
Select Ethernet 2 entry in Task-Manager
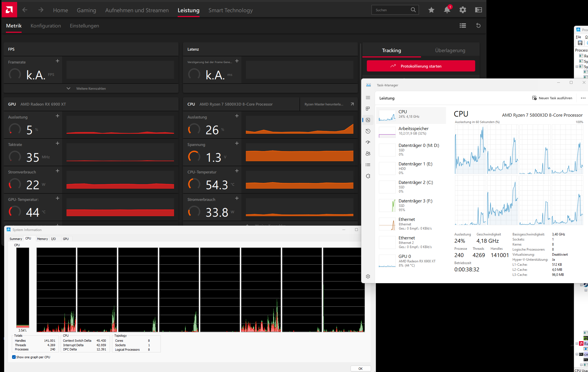click(x=411, y=242)
